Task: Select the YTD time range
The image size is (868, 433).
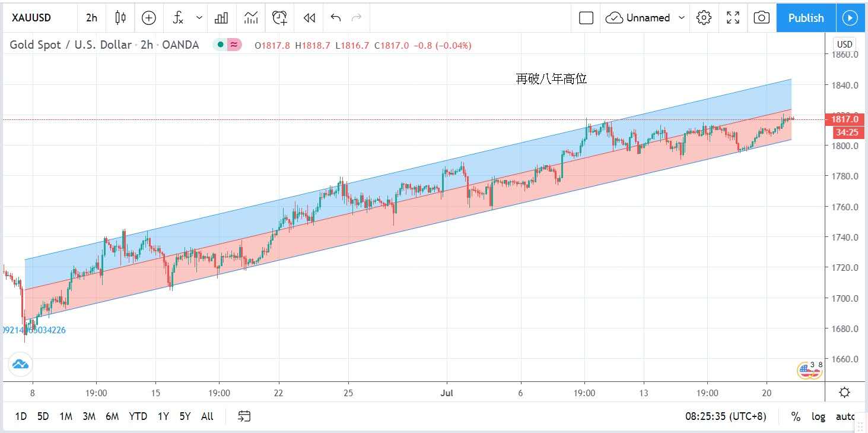Action: click(x=138, y=416)
